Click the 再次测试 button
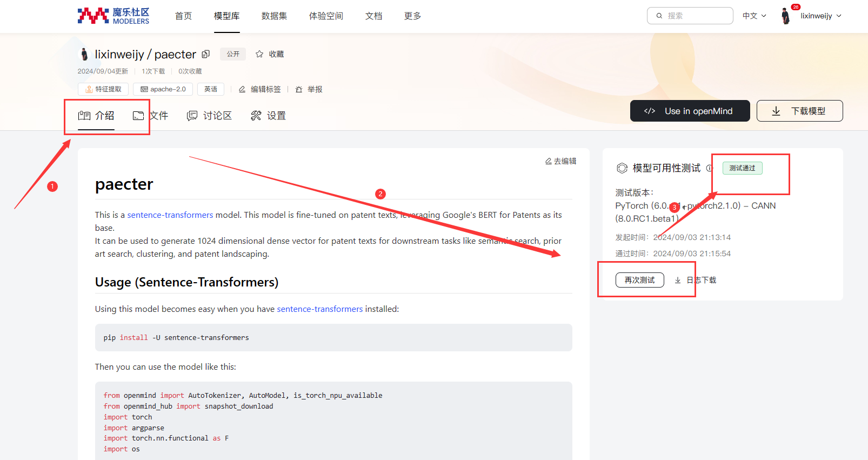 coord(639,280)
